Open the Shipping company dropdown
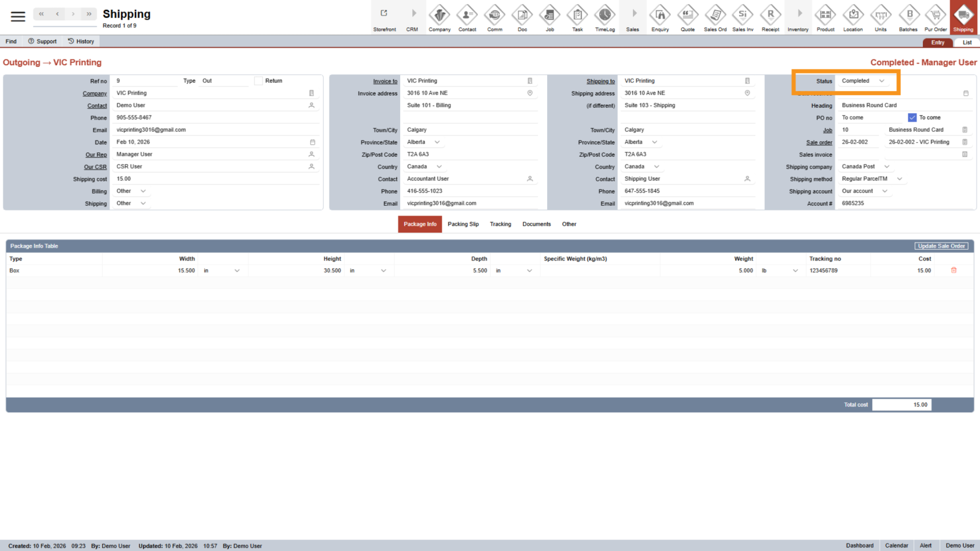 (887, 167)
